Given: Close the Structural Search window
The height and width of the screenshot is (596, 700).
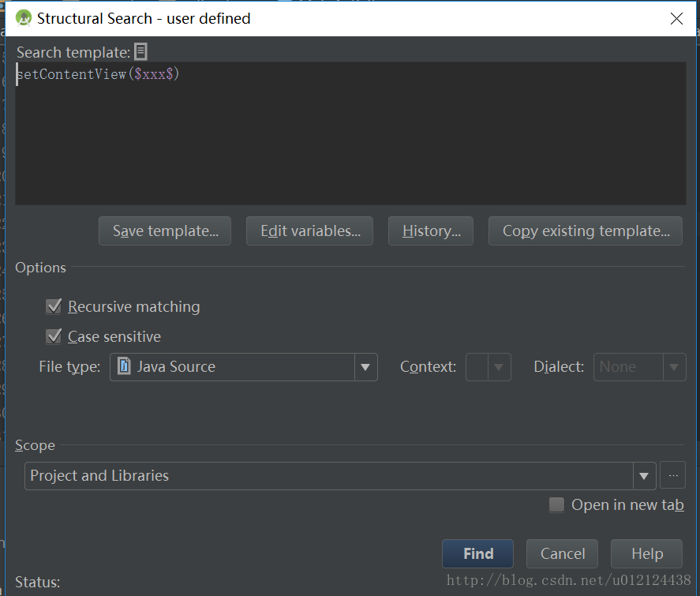Looking at the screenshot, I should [676, 18].
